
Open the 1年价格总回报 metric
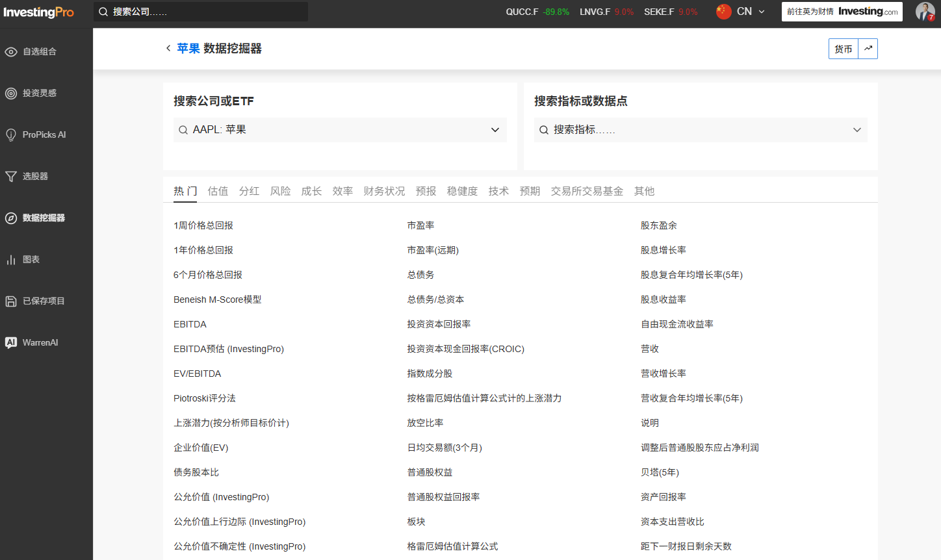[x=203, y=250]
